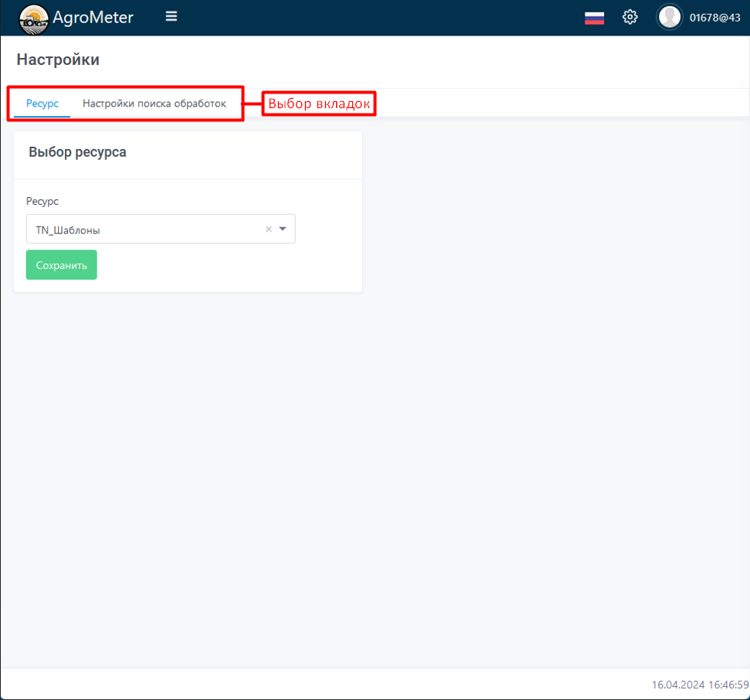Image resolution: width=750 pixels, height=700 pixels.
Task: Toggle the hamburger sidebar menu
Action: (171, 16)
